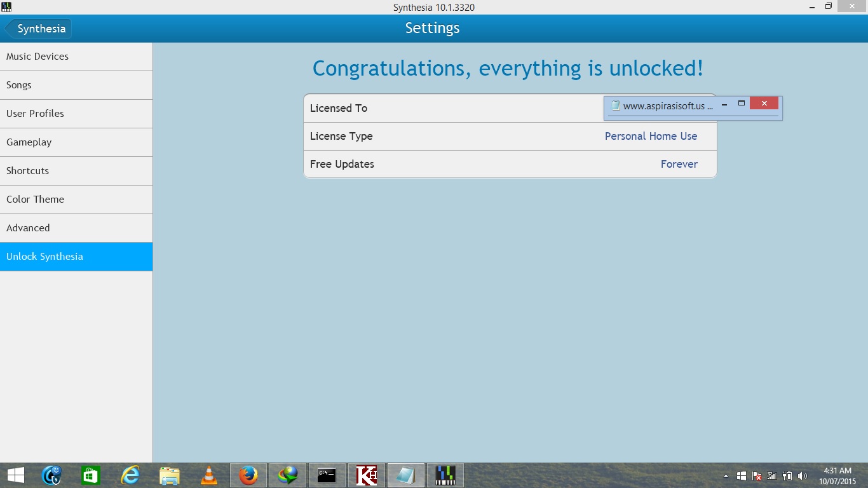Switch to Firefox in the taskbar

[x=248, y=475]
